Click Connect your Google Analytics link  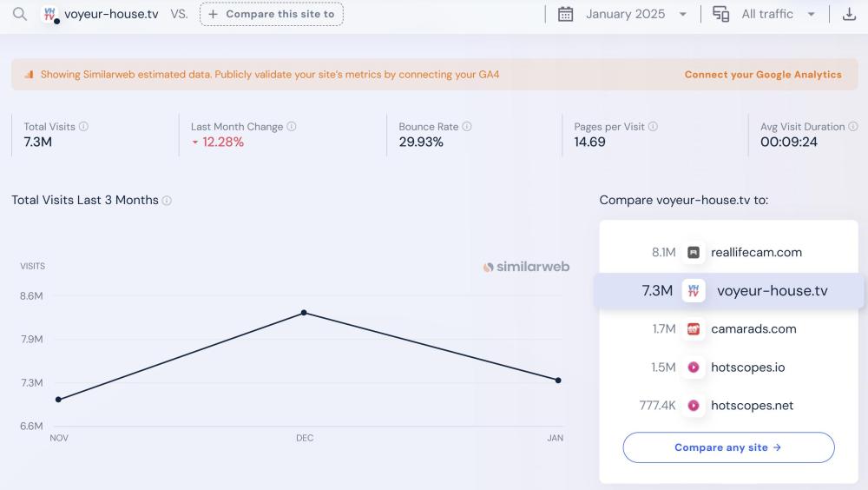tap(763, 75)
